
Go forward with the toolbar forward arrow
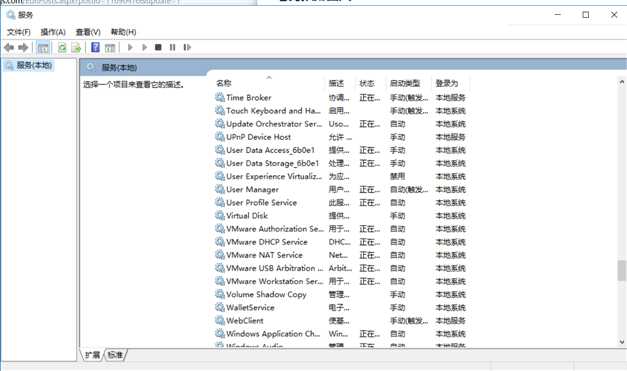[23, 48]
